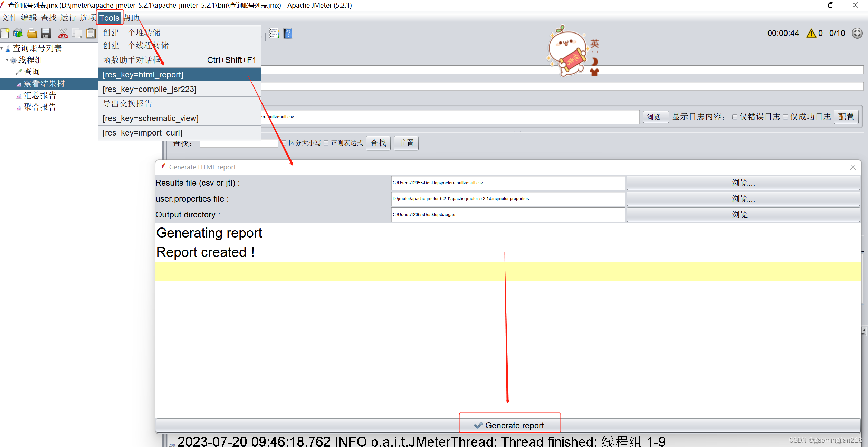Click the blue Help question-mark icon
Image resolution: width=868 pixels, height=447 pixels.
click(288, 33)
